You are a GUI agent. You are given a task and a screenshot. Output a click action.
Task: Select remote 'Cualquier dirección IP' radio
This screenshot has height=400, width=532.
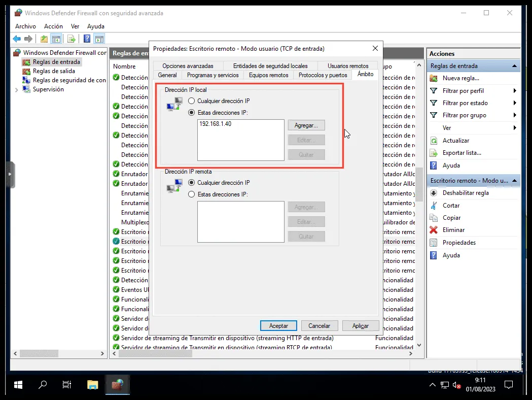(192, 183)
